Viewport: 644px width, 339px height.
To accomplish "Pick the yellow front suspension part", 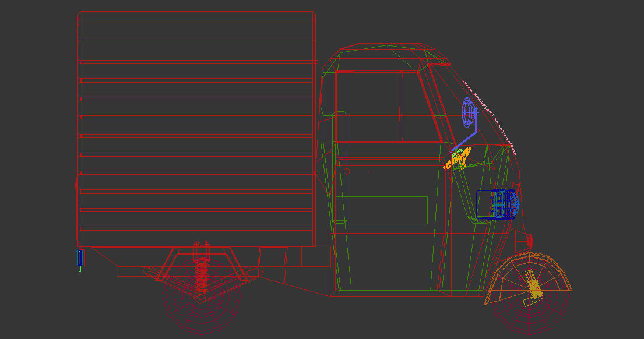I will [x=533, y=288].
